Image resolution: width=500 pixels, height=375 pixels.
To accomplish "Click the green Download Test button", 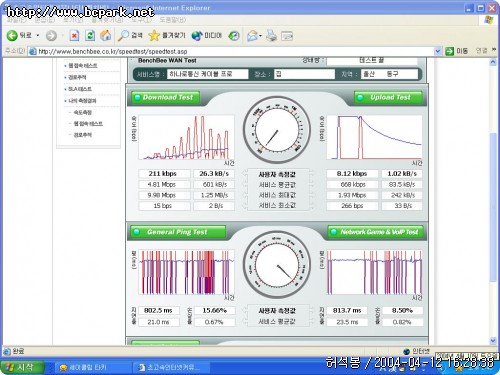I will click(x=166, y=97).
